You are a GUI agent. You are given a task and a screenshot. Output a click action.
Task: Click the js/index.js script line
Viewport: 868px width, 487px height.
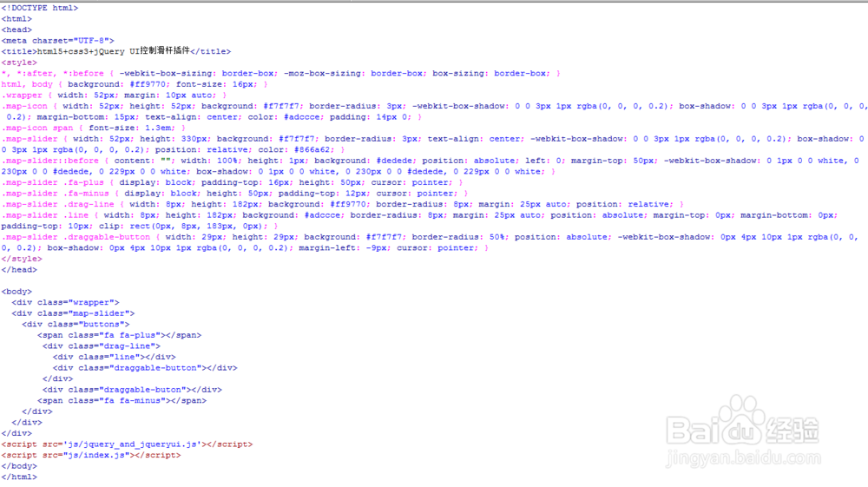(91, 455)
